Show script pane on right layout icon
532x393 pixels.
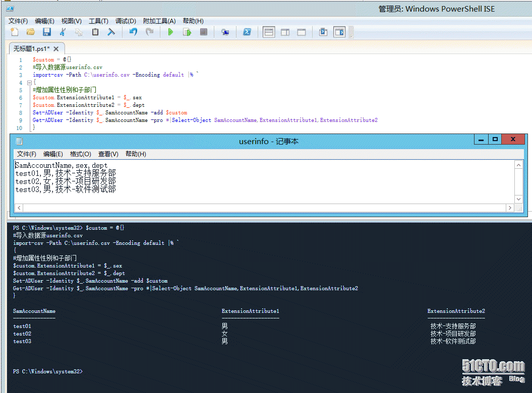click(285, 32)
